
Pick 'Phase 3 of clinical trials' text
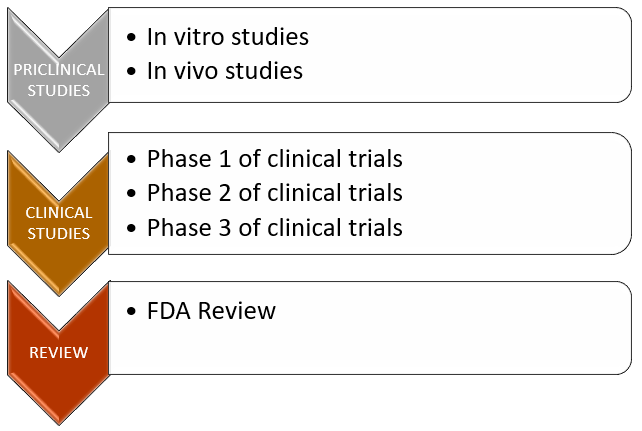pos(274,227)
